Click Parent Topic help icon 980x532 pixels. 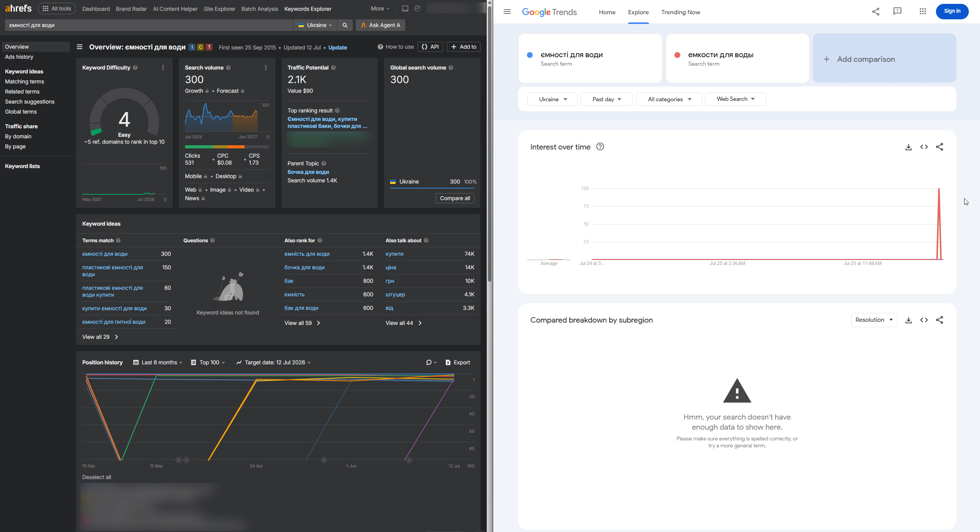coord(324,163)
